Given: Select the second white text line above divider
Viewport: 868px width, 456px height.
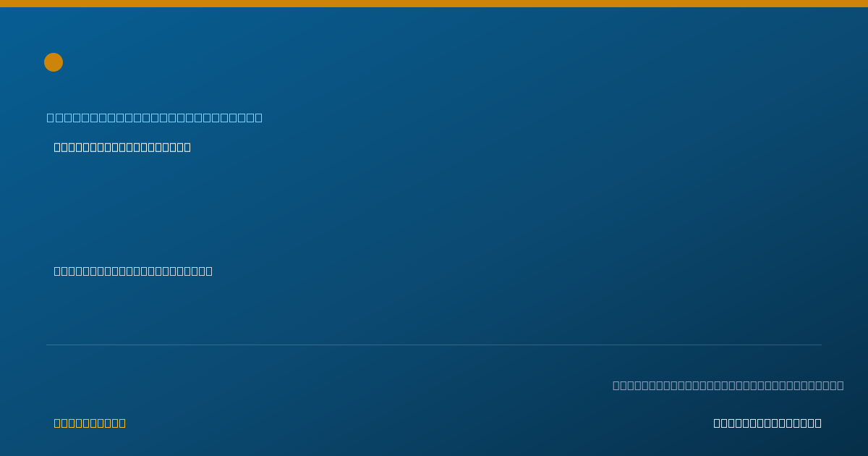Looking at the screenshot, I should (133, 271).
